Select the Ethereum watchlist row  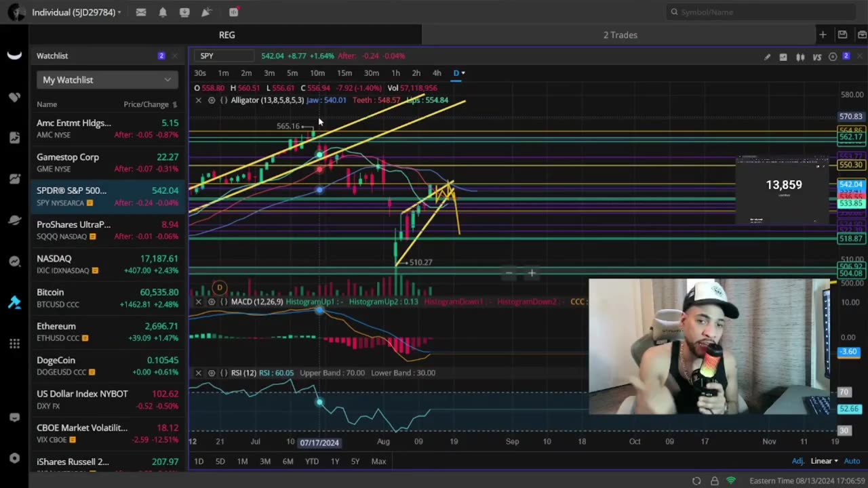(x=107, y=332)
